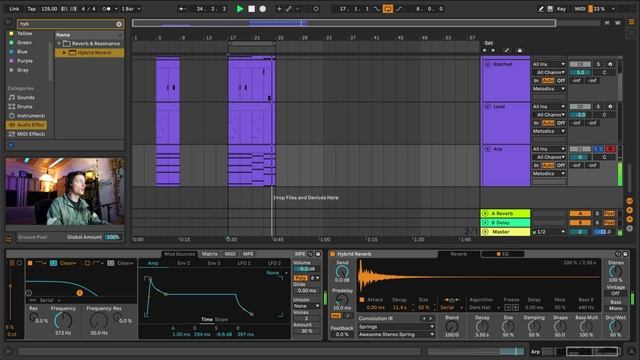Select the LFO 1 modulation tab

(x=244, y=263)
